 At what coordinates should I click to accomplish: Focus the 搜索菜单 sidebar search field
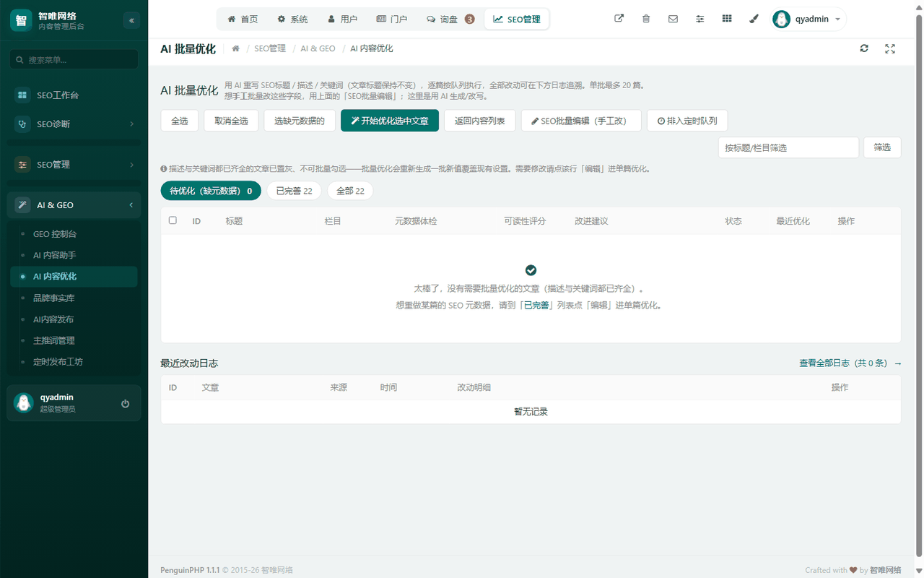click(x=74, y=60)
